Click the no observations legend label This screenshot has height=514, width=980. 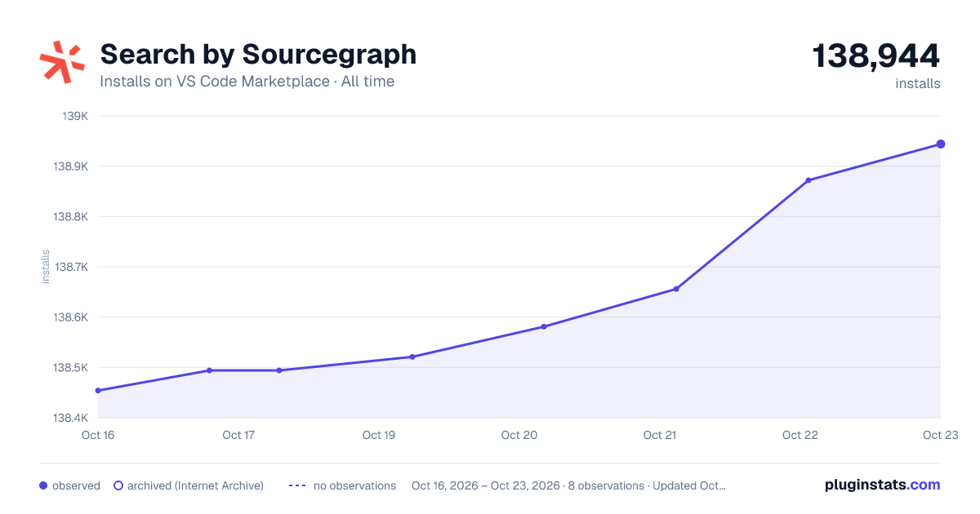click(354, 485)
